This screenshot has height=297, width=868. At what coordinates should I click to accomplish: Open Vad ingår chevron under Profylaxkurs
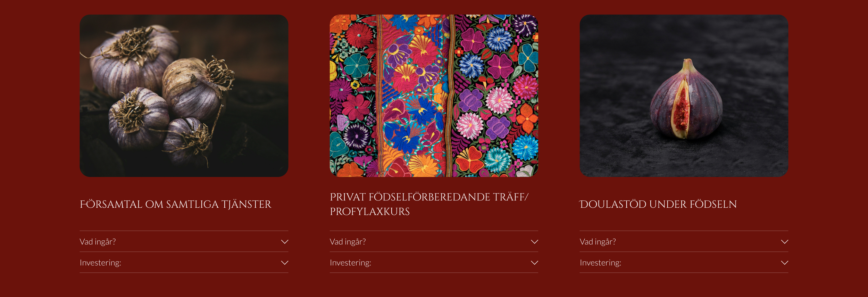535,242
